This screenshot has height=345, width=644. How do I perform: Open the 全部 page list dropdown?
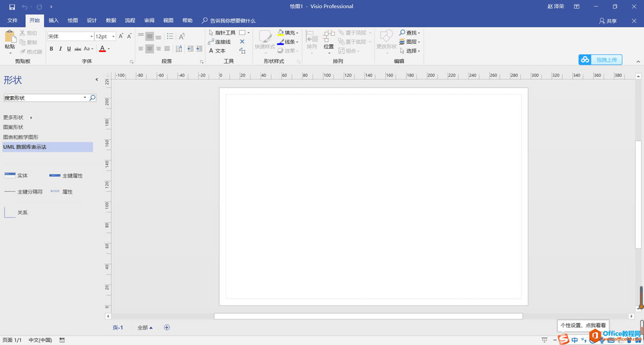[x=144, y=327]
